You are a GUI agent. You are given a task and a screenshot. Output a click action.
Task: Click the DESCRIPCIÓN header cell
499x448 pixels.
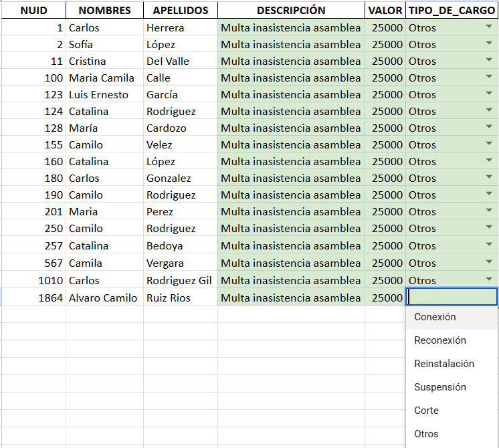click(291, 10)
